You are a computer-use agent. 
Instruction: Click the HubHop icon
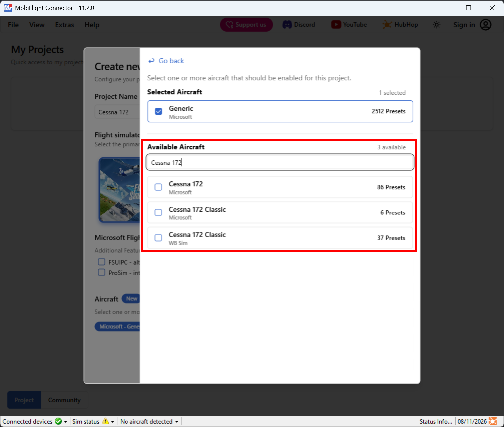click(x=387, y=25)
